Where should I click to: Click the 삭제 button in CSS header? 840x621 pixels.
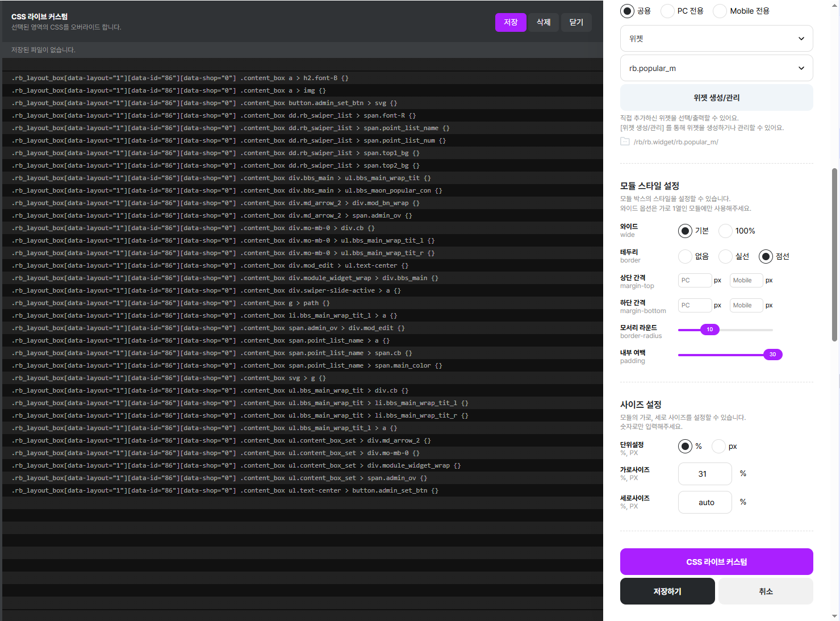click(x=544, y=22)
